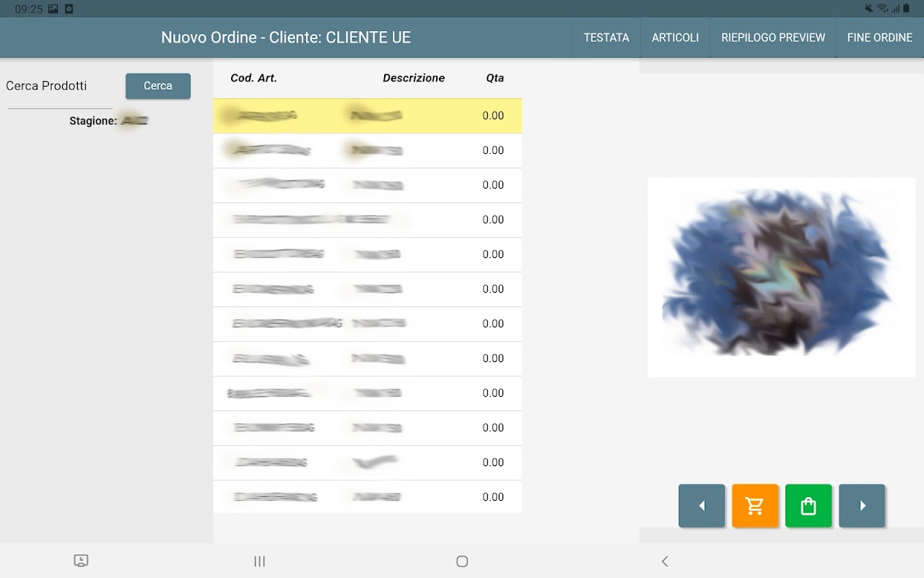This screenshot has height=578, width=924.
Task: Open the RIEPILOGO PREVIEW tab
Action: coord(773,38)
